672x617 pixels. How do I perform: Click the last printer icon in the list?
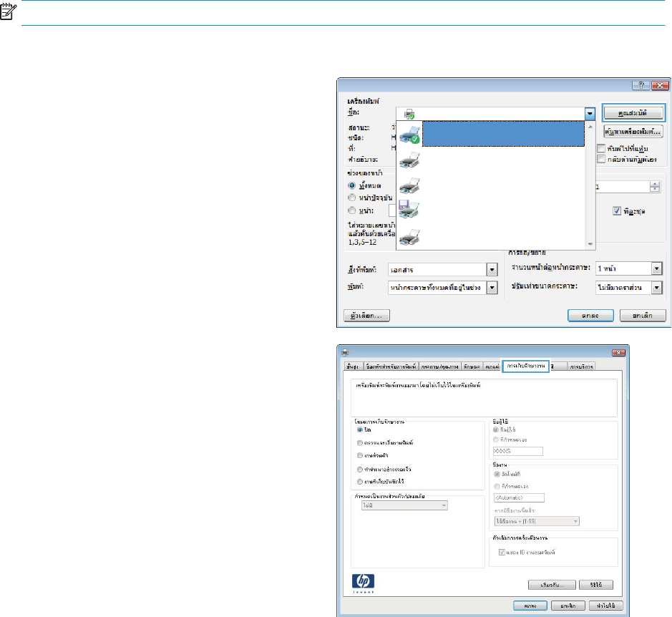pos(411,235)
